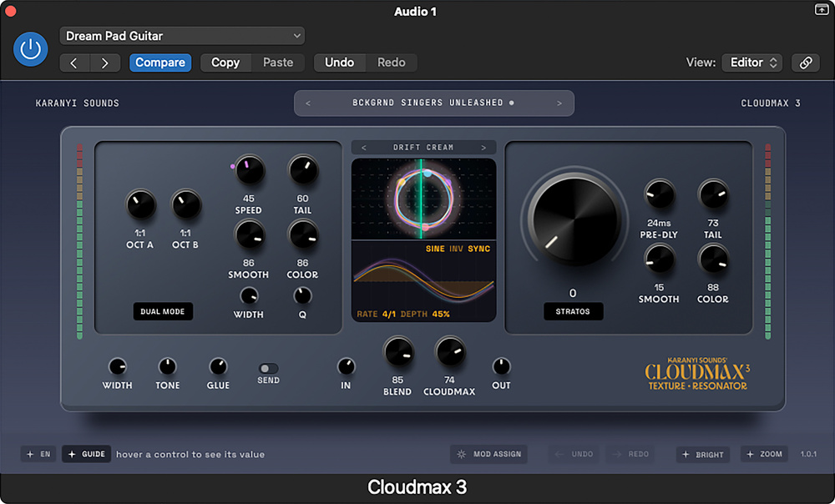Viewport: 835px width, 504px height.
Task: Click the resonator WIDTH knob above DUAL MODE row
Action: click(x=249, y=295)
